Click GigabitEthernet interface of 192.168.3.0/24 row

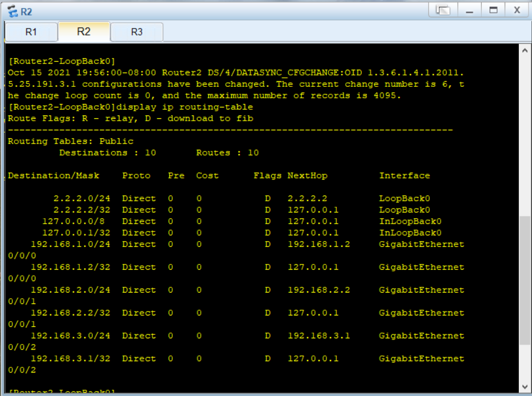point(421,336)
